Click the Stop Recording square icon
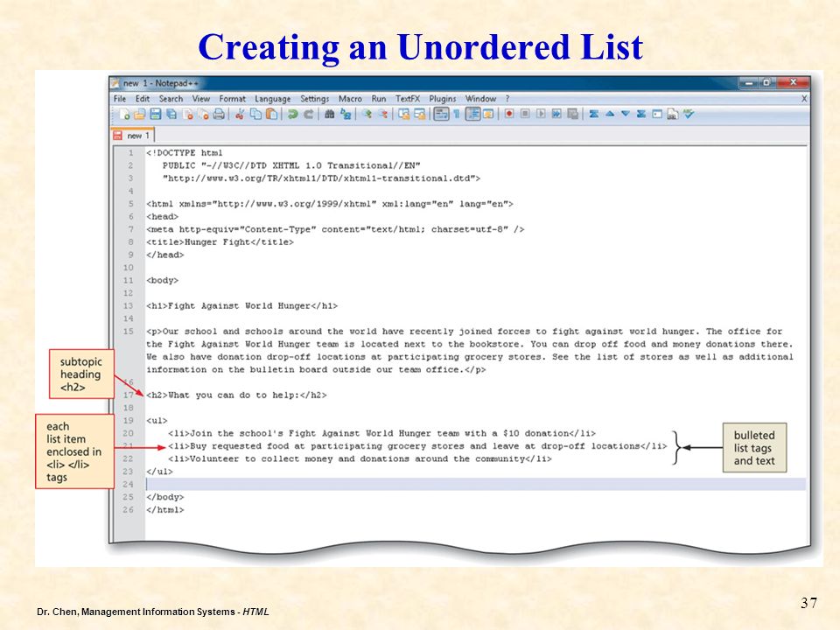The image size is (840, 630). coord(525,114)
